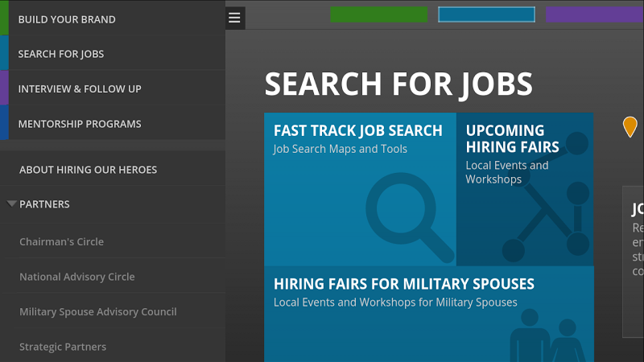Click the Search for Jobs page heading
Image resolution: width=644 pixels, height=362 pixels.
398,84
